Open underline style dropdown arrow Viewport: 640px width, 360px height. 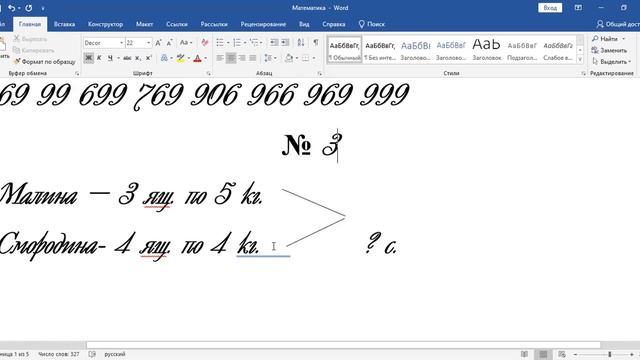[118, 58]
